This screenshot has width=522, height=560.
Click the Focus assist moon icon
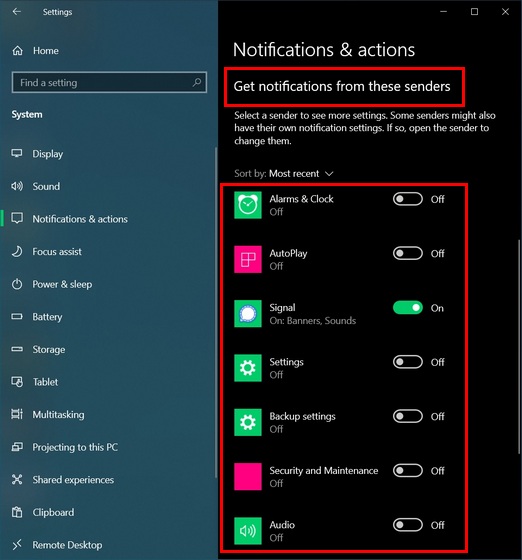pos(17,251)
